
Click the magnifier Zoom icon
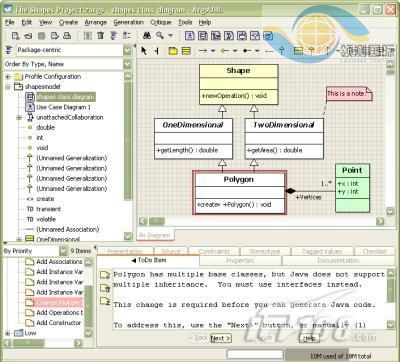(x=160, y=35)
